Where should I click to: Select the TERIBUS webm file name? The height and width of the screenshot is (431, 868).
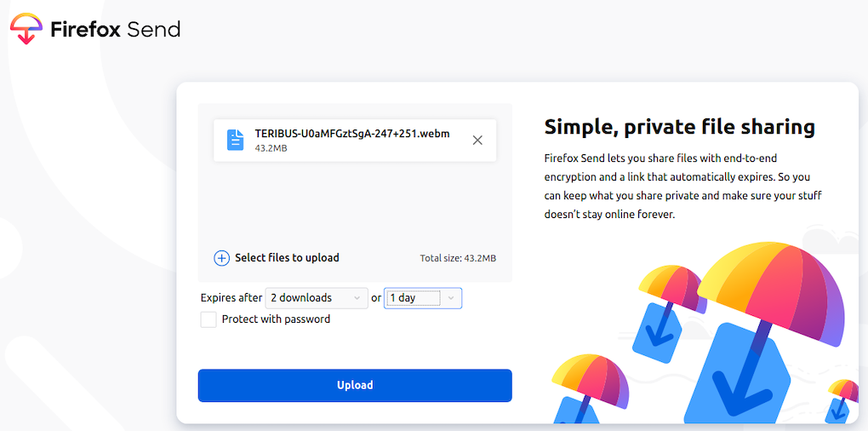point(352,134)
